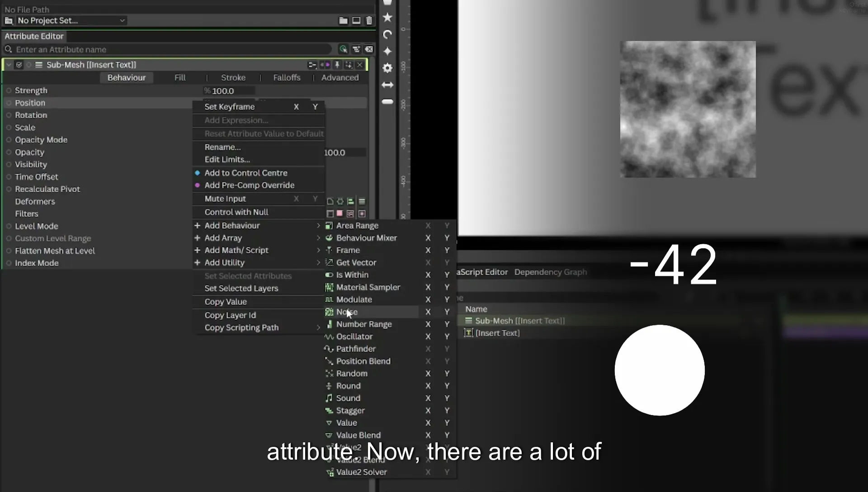Open the Advanced tab

click(x=340, y=77)
